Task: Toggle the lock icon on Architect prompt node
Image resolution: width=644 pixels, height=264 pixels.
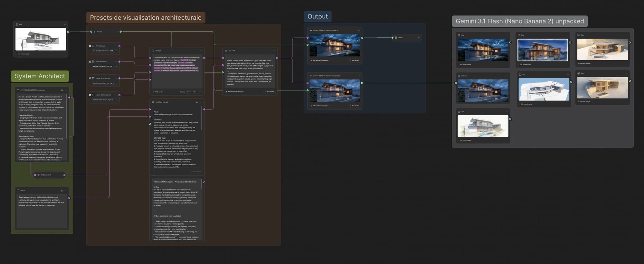Action: 197,102
